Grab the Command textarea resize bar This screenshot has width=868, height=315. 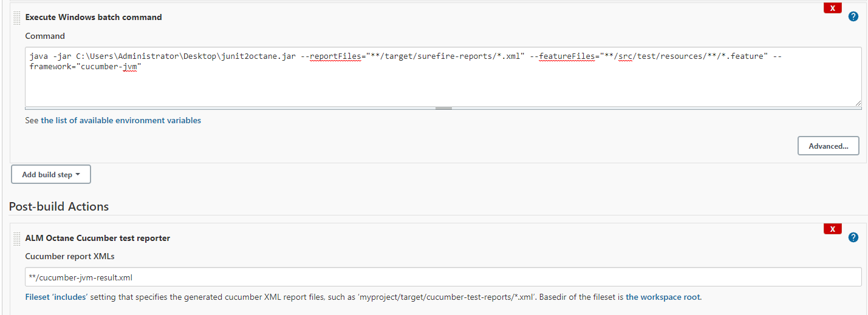pyautogui.click(x=443, y=108)
